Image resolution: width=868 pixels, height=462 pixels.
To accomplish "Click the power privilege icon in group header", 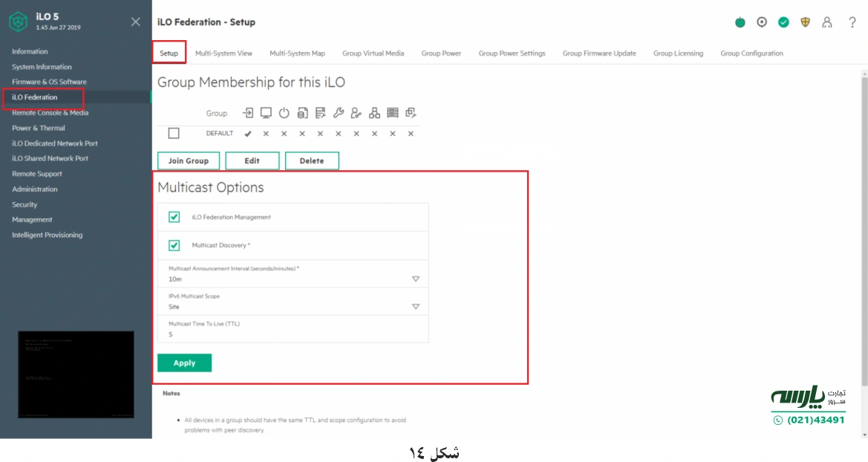I will click(x=285, y=112).
